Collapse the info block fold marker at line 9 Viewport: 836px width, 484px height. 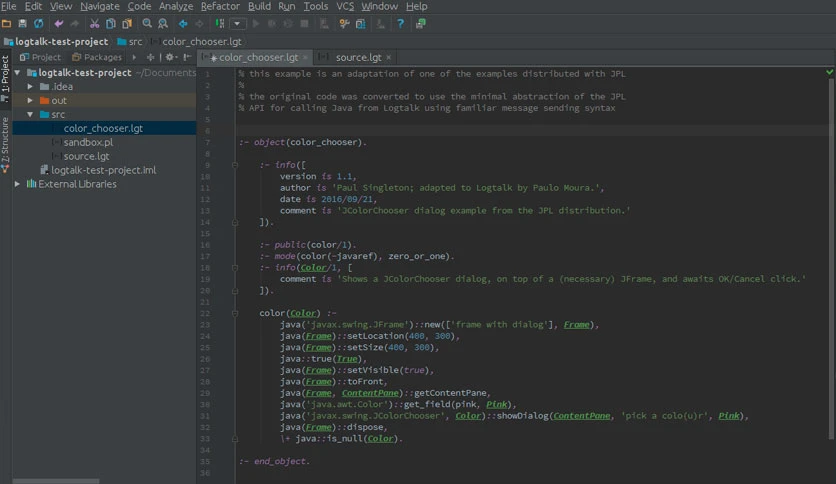pos(235,165)
